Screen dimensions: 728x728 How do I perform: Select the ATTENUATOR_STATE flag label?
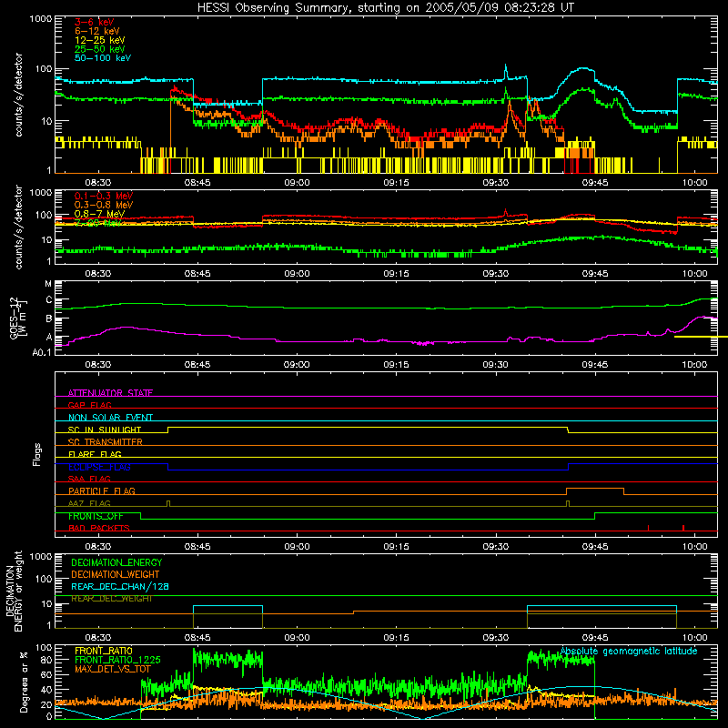(x=110, y=393)
